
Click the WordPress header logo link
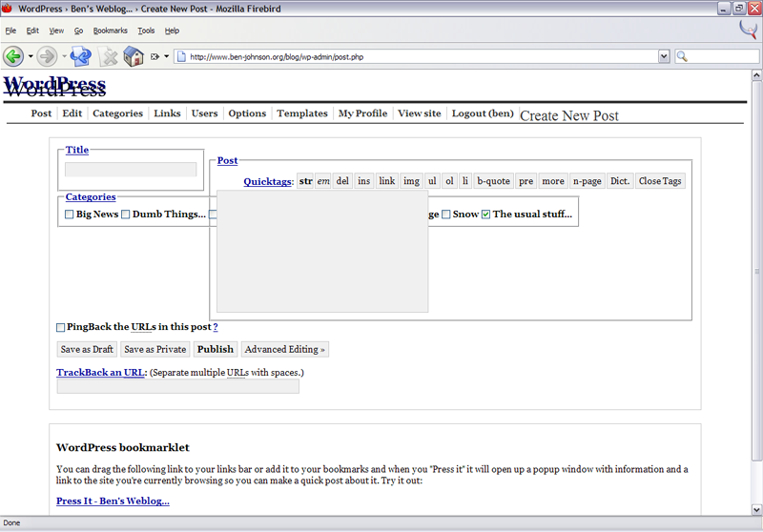(54, 86)
